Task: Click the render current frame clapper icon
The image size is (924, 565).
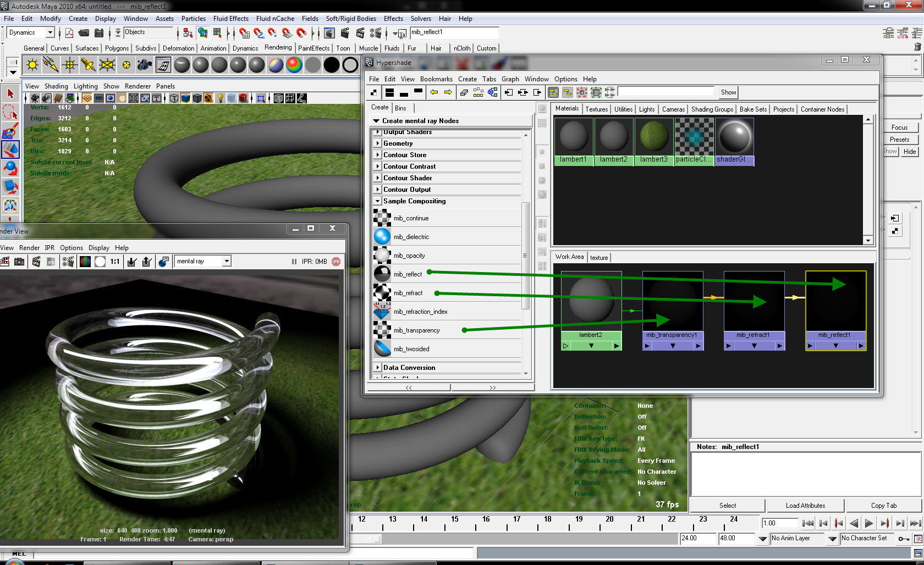Action: 345,33
